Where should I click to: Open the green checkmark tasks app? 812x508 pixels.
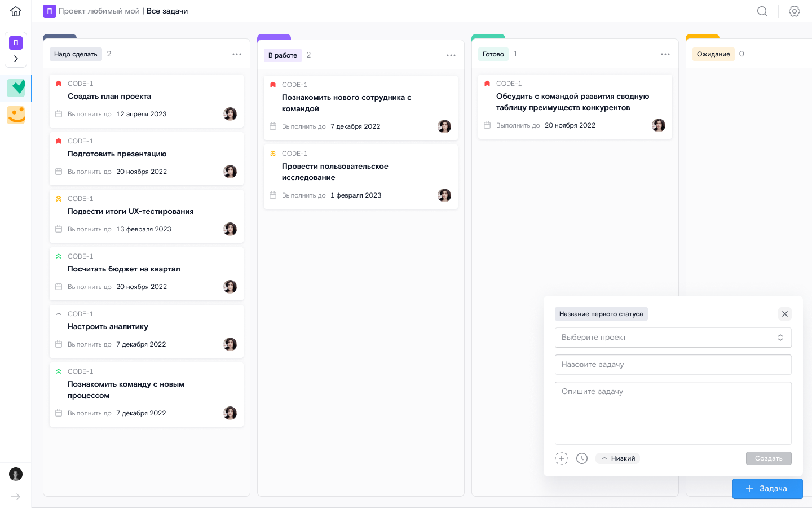16,87
